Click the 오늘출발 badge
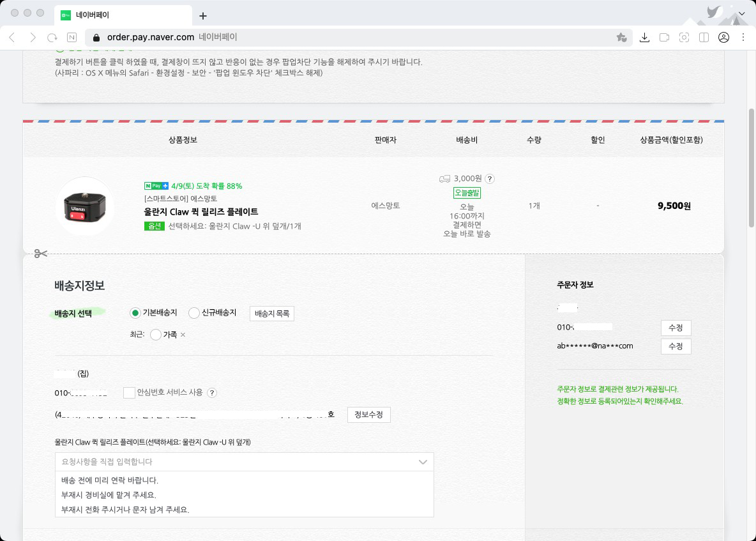Screen dimensions: 756x541 point(467,193)
